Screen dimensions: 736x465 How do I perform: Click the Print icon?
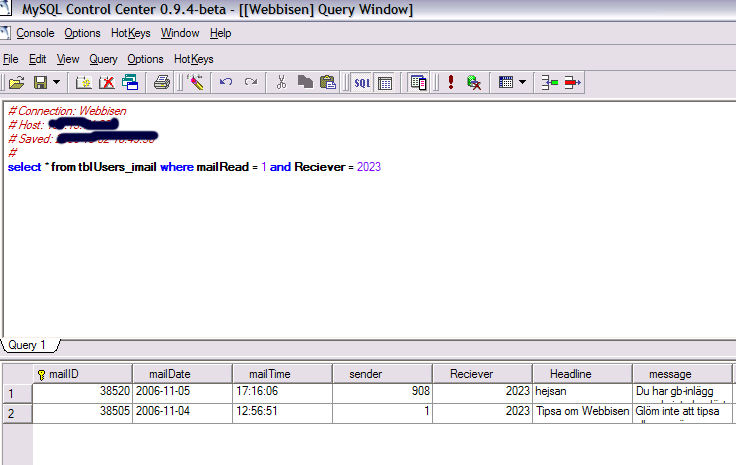tap(162, 83)
